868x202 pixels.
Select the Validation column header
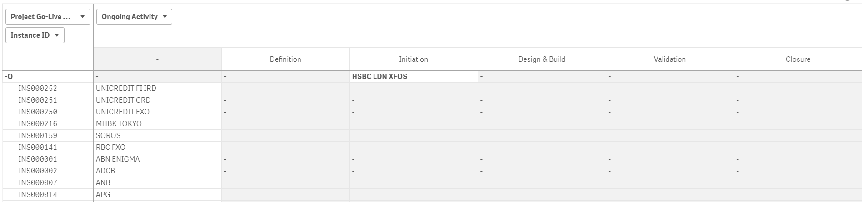coord(670,59)
